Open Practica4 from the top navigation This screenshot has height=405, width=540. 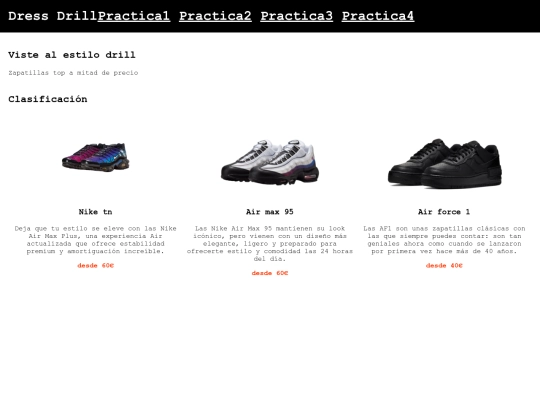(378, 16)
